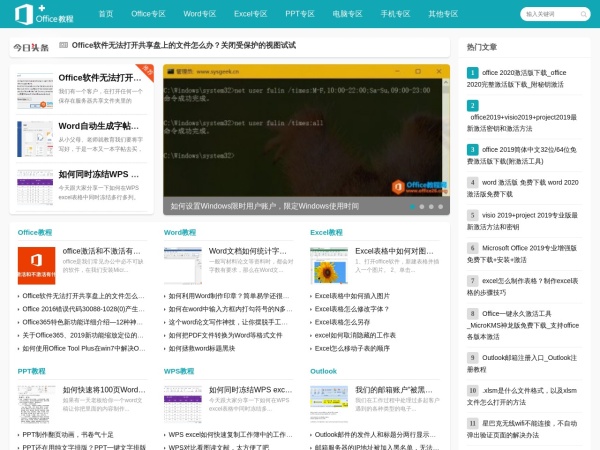Open the 首页 navigation tab
This screenshot has height=450, width=600.
[106, 14]
